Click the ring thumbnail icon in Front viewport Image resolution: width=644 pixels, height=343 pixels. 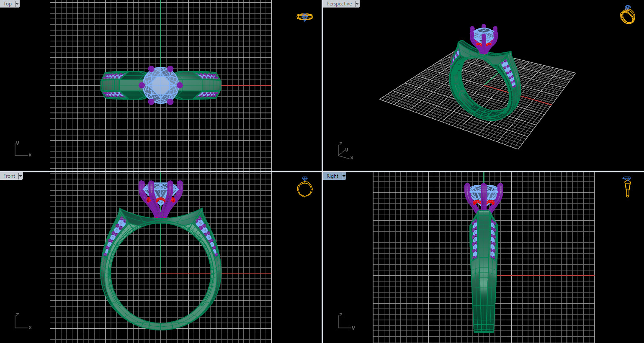(305, 187)
